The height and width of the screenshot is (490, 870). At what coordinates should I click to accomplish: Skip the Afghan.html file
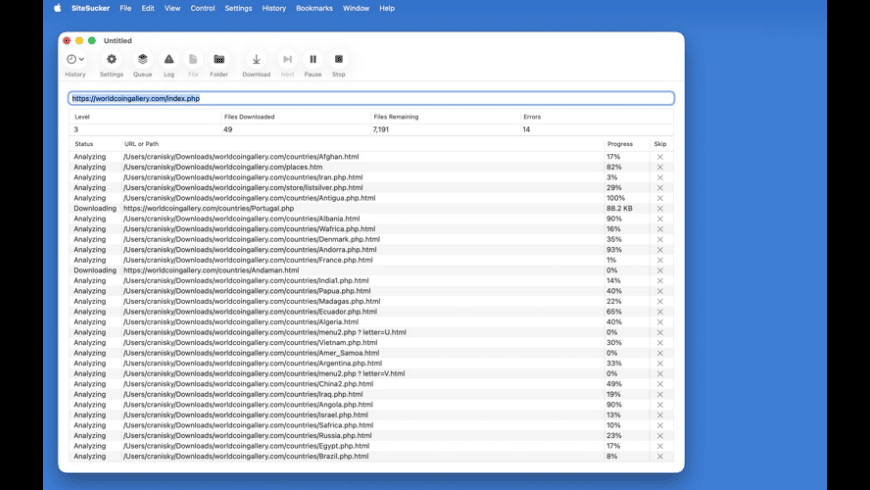[660, 157]
